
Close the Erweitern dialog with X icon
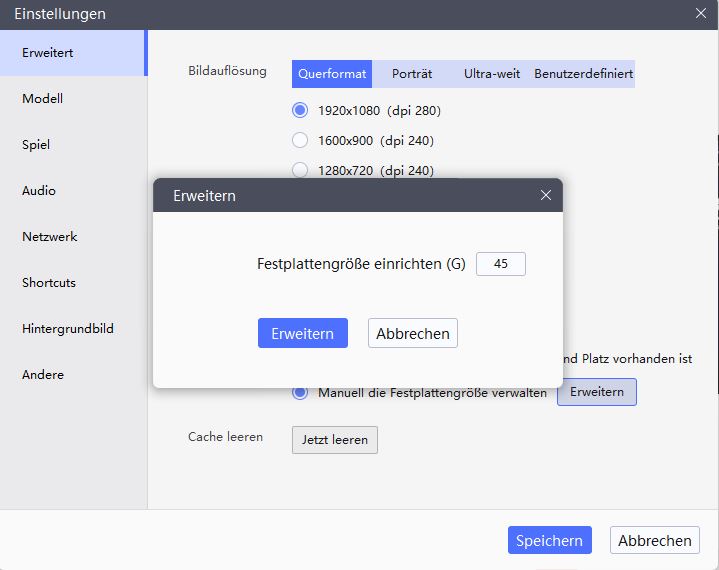click(546, 195)
